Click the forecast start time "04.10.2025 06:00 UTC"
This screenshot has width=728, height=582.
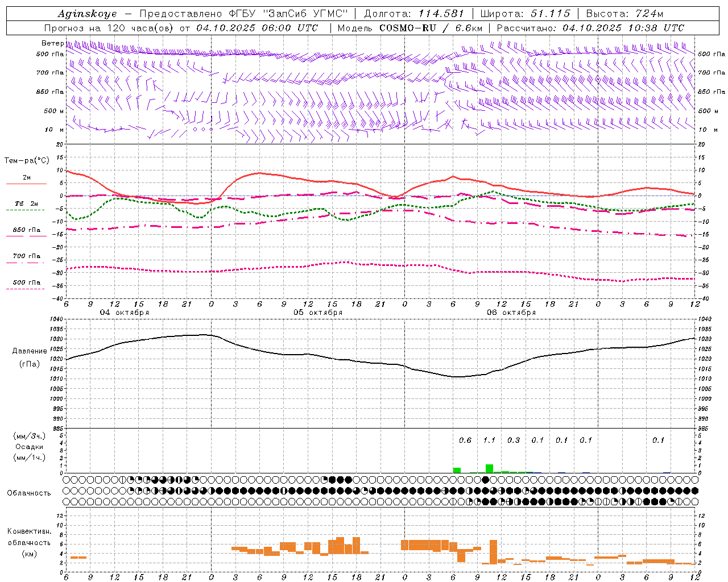pos(257,28)
